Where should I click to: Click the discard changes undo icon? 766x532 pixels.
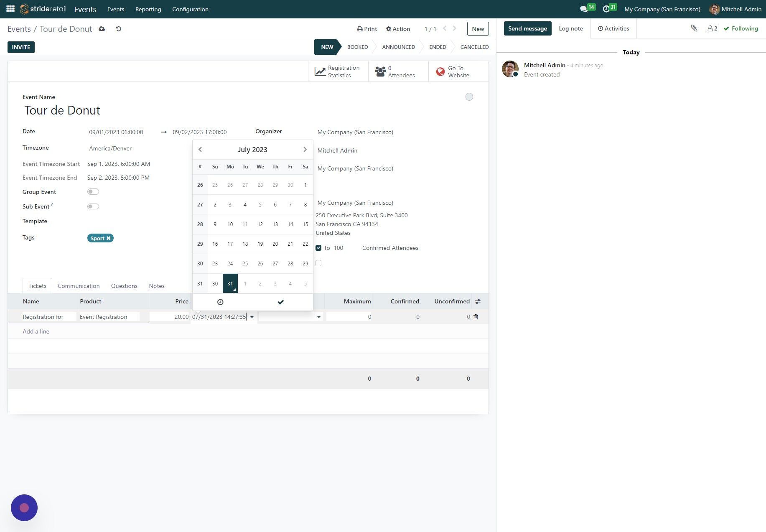(119, 29)
